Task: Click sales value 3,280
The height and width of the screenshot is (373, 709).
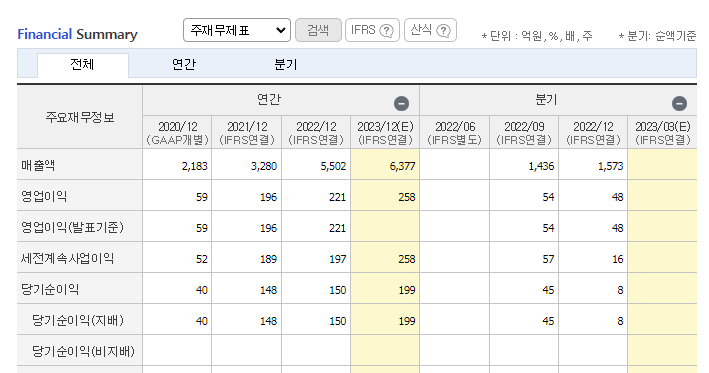Action: [x=264, y=166]
